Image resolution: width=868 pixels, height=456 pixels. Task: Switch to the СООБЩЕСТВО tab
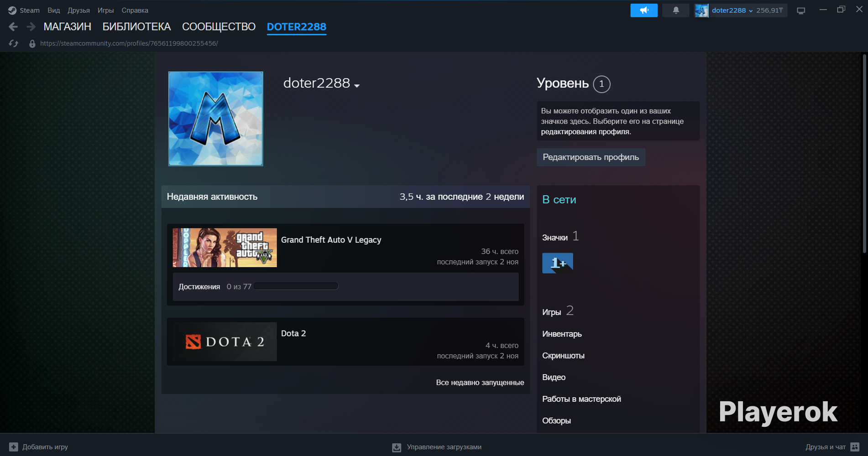[219, 27]
